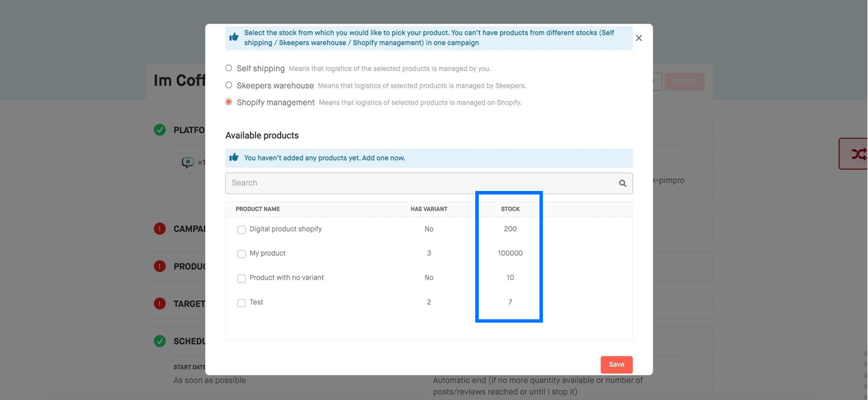Click the Stock column header

[510, 209]
